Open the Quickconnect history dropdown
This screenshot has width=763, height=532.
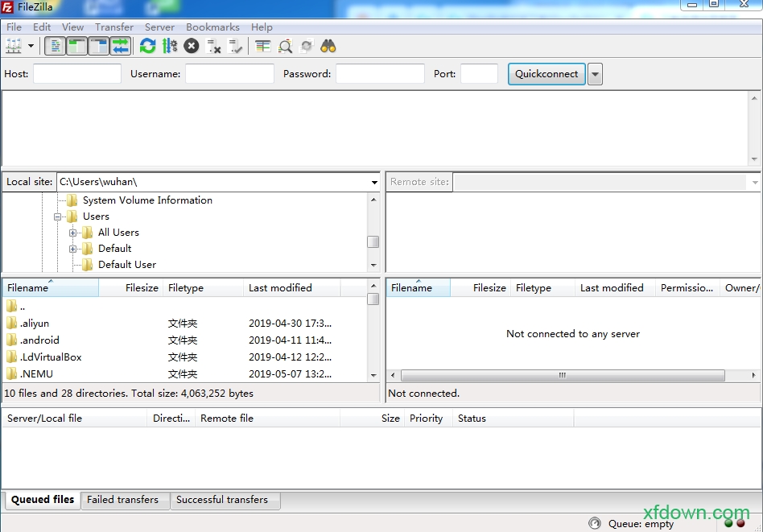coord(595,74)
